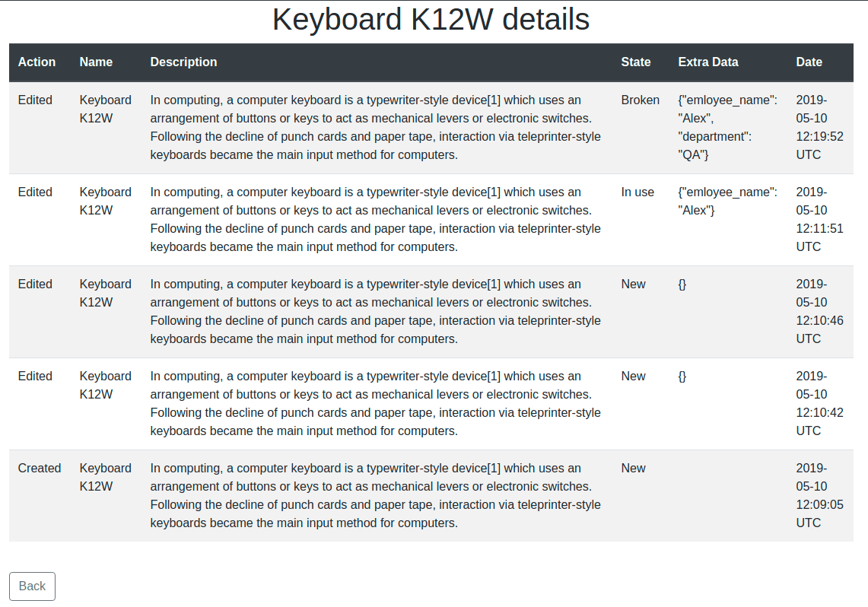This screenshot has height=607, width=868.
Task: Select the Created action cell
Action: click(x=40, y=469)
